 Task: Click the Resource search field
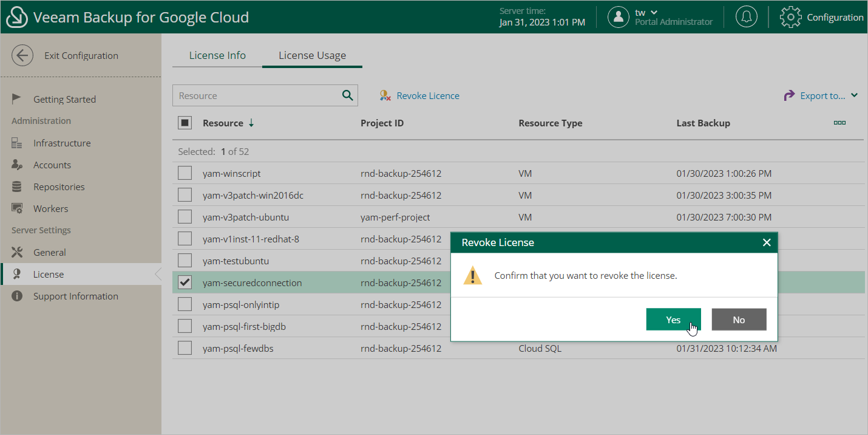click(255, 95)
